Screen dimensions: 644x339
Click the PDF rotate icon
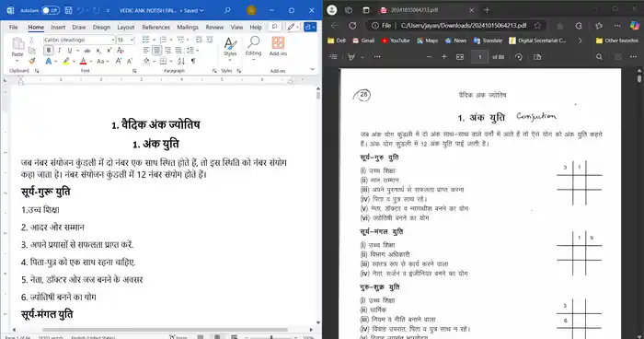point(519,57)
